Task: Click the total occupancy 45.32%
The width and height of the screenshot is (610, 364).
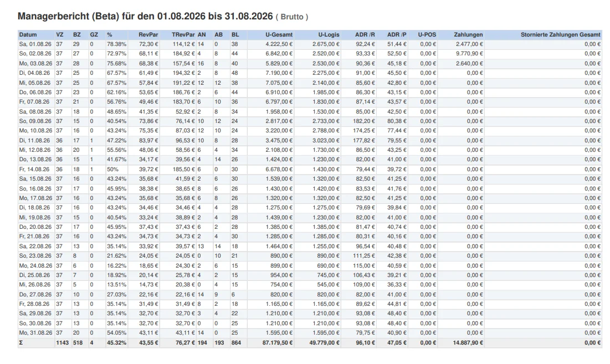Action: [x=117, y=342]
